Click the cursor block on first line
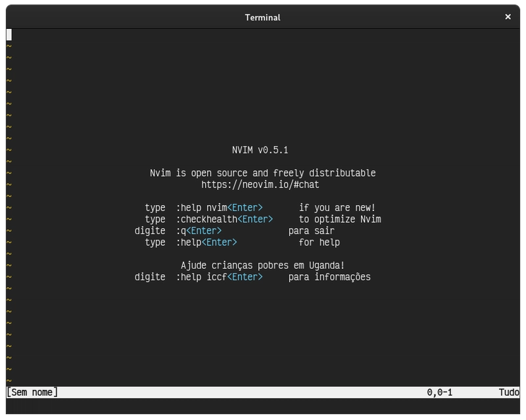The width and height of the screenshot is (526, 420). coord(9,35)
